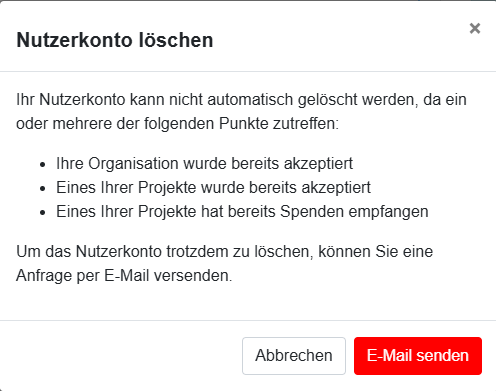496x391 pixels.
Task: Click the Abbrechen button
Action: [294, 356]
